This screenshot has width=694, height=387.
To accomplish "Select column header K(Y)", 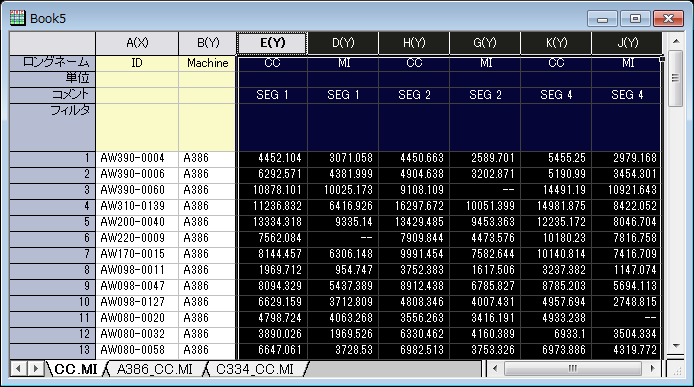I will pos(556,43).
